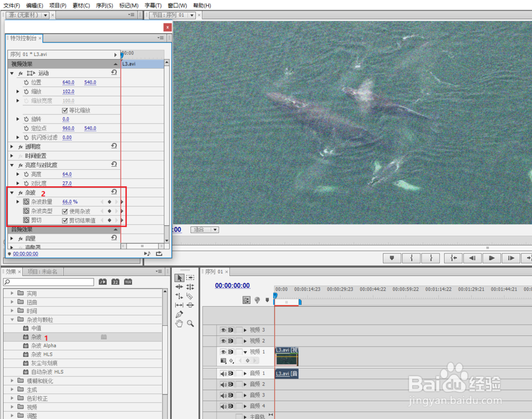Mute the 音频 4 track speaker
This screenshot has height=419, width=532.
[x=223, y=406]
